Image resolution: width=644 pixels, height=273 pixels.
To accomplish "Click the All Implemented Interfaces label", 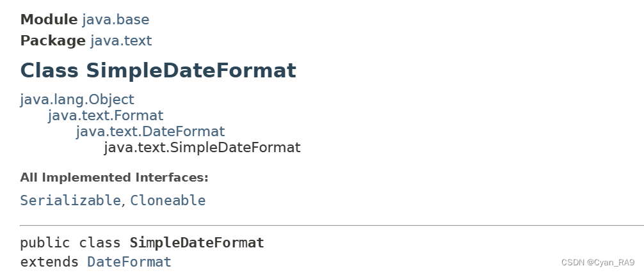I will (x=114, y=178).
